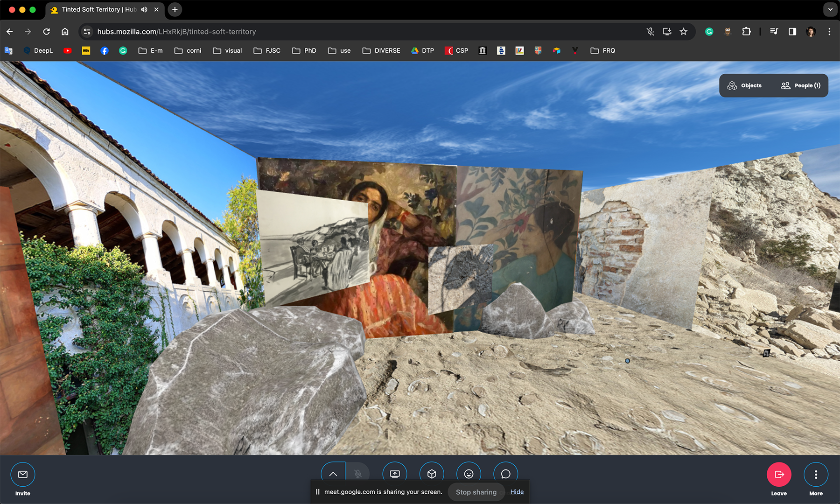Open the owl extension icon
The width and height of the screenshot is (840, 504).
tap(728, 32)
